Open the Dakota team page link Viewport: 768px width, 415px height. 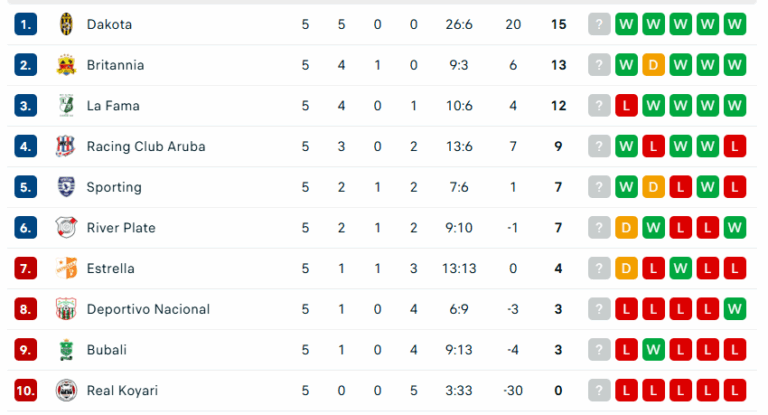pos(109,24)
